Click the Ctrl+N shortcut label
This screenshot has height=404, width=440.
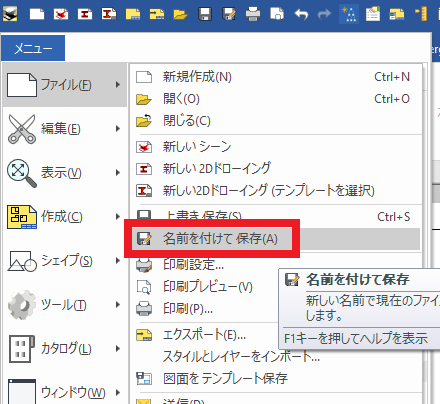point(392,77)
